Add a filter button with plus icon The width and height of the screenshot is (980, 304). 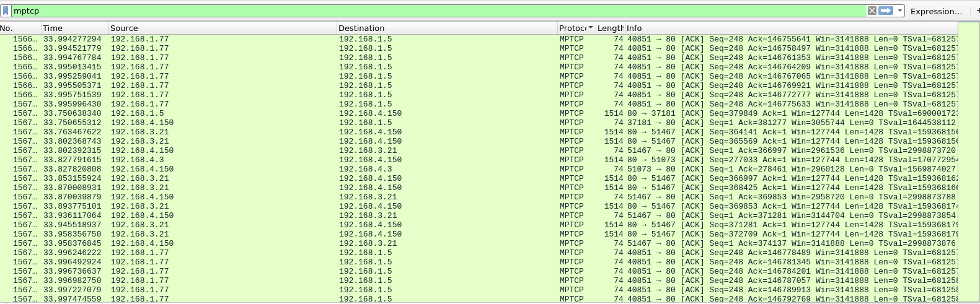coord(977,11)
